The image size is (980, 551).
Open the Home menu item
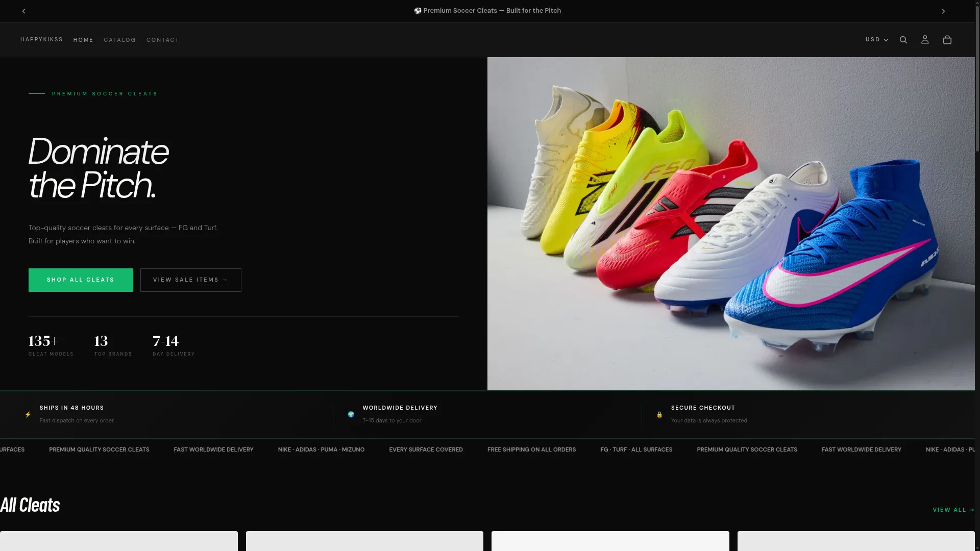83,40
